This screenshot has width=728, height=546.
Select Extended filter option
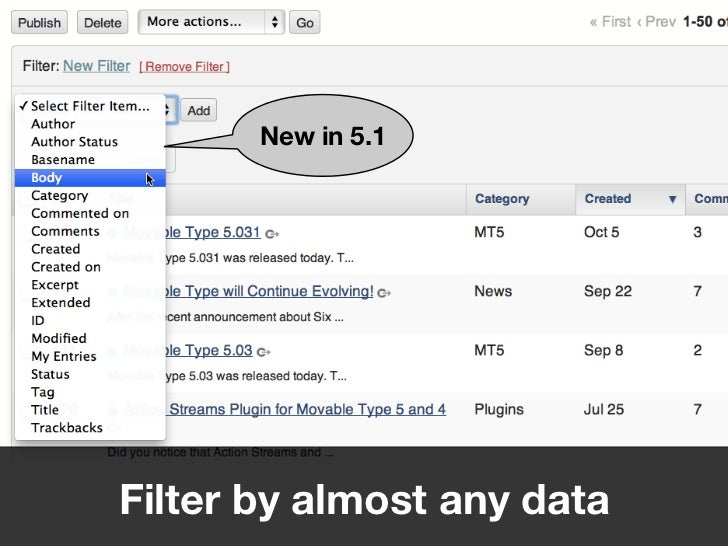90,303
